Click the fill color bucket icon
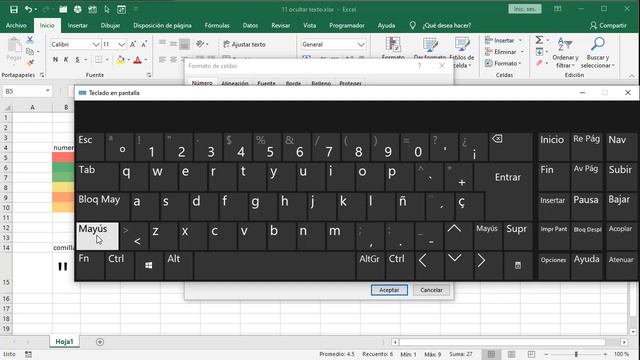This screenshot has width=640, height=360. (120, 60)
